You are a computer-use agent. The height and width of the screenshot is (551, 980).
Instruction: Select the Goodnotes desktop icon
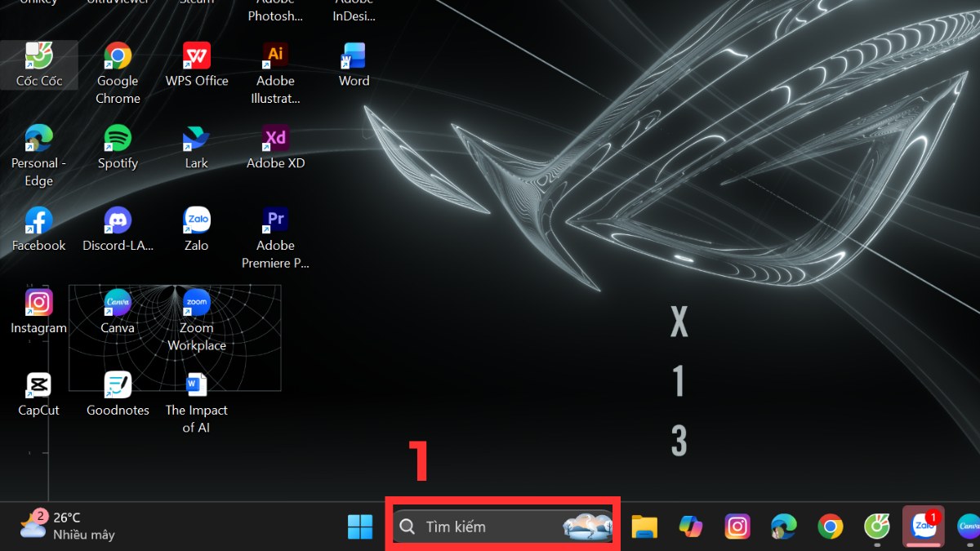click(118, 394)
